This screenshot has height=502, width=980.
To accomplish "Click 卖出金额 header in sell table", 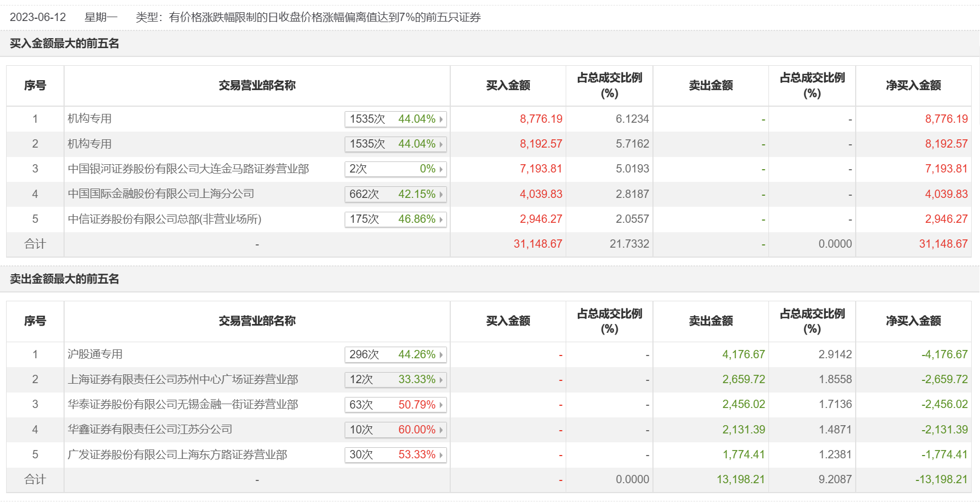I will point(711,321).
